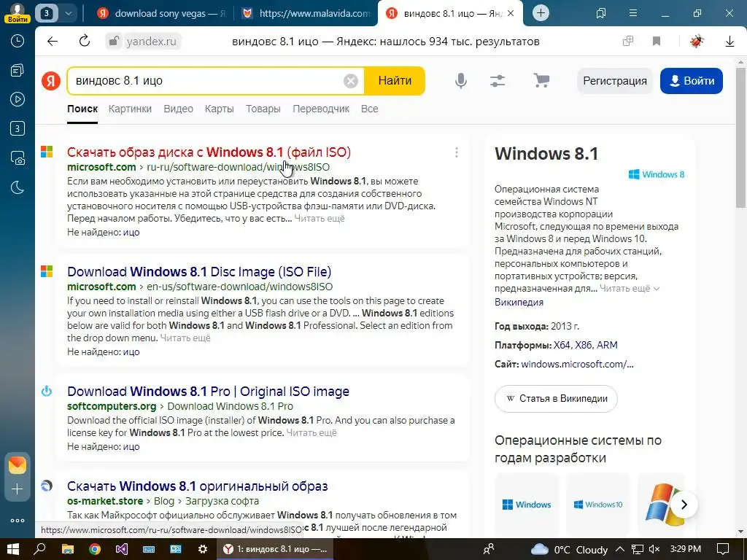Start voice search with microphone icon
The height and width of the screenshot is (560, 747).
461,81
